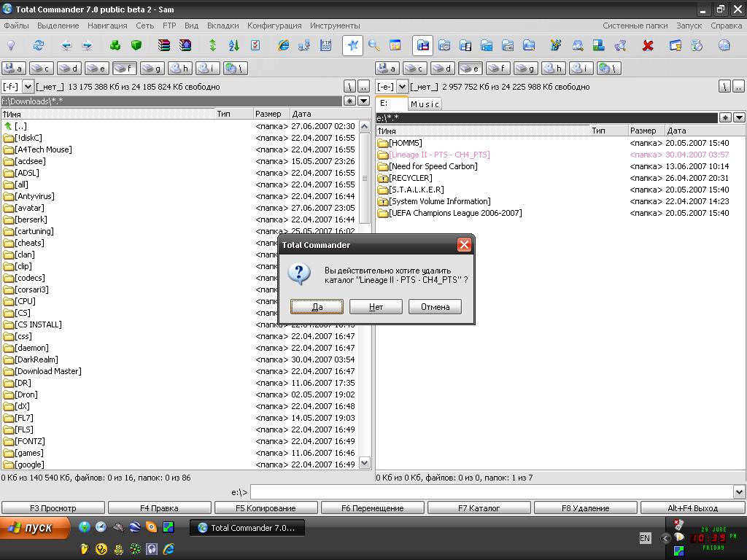Select floppy drive a in the right panel
The height and width of the screenshot is (560, 747).
(x=387, y=69)
